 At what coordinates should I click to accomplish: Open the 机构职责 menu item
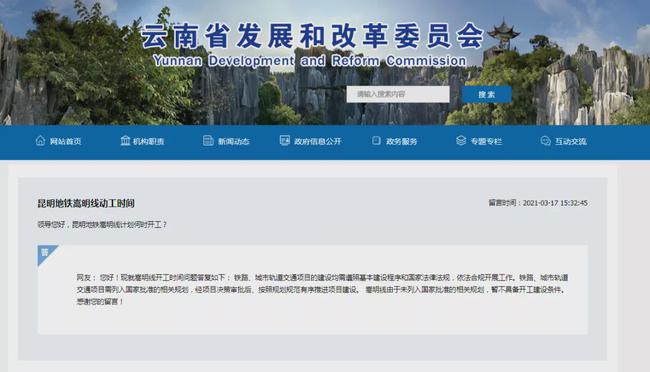tap(148, 141)
